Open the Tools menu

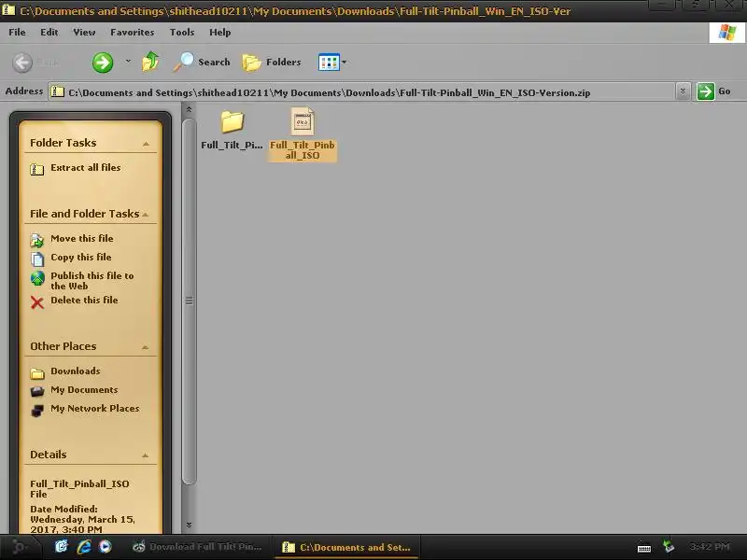182,32
